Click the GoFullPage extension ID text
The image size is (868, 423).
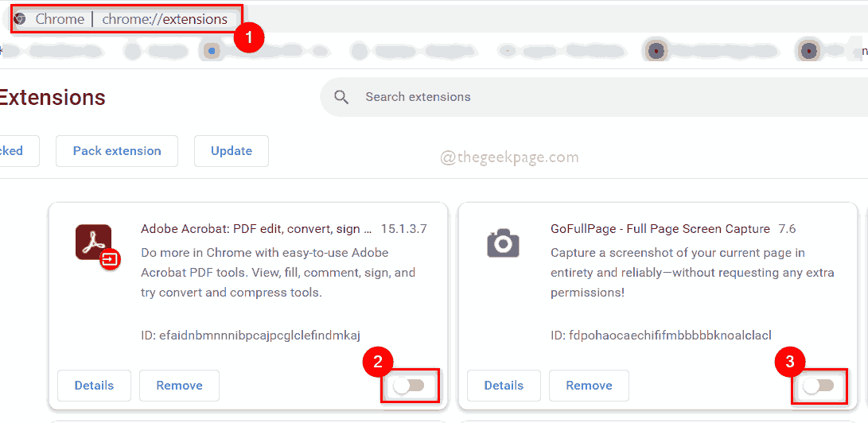661,335
